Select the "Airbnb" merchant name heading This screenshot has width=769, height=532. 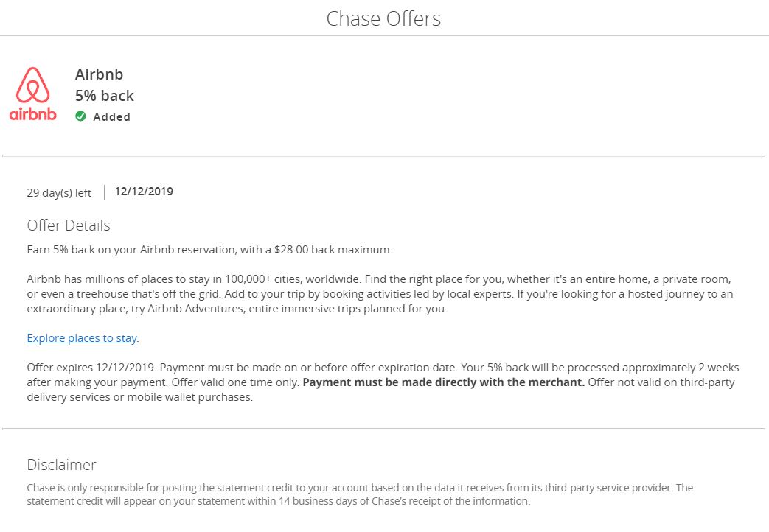point(99,74)
